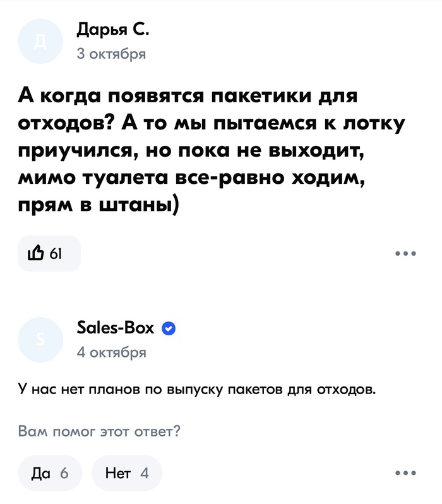Open Дарья С. avatar with letter Д
442x504 pixels.
[x=40, y=41]
